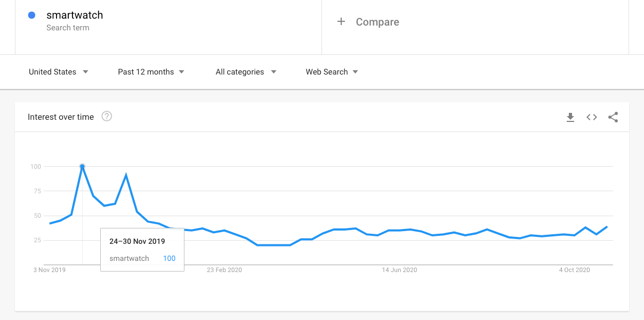Screen dimensions: 644x320
Task: Click the second chart peak near 90
Action: pos(126,175)
